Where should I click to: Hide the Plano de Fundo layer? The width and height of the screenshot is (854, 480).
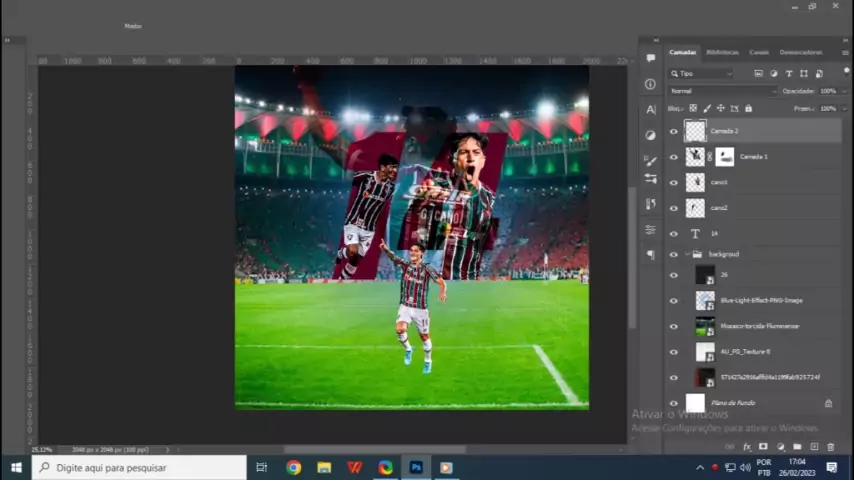pyautogui.click(x=673, y=403)
